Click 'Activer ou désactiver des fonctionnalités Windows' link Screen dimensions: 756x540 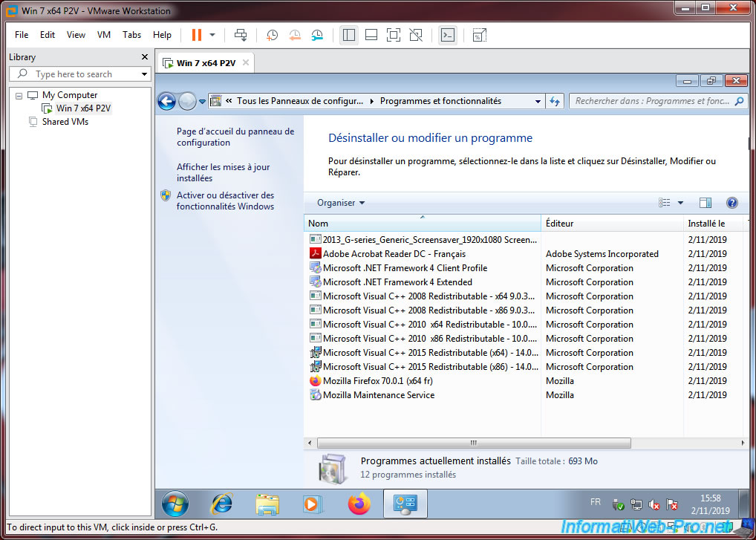[x=225, y=201]
